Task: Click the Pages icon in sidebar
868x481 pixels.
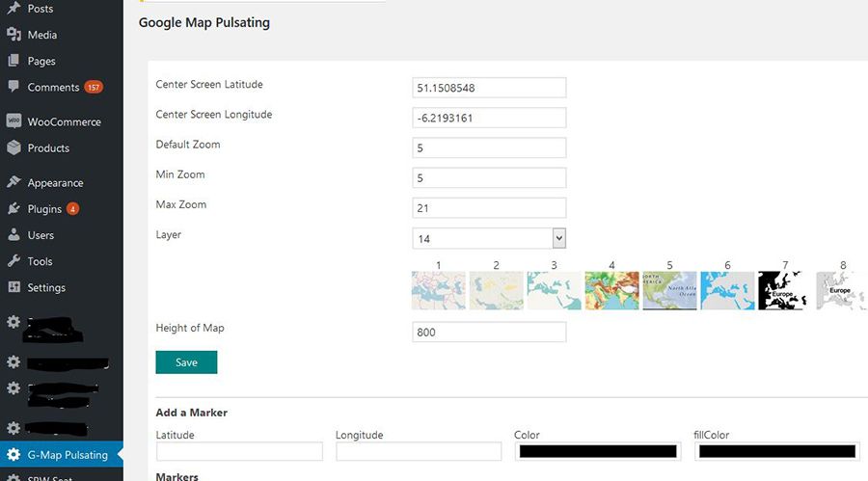Action: pos(14,61)
